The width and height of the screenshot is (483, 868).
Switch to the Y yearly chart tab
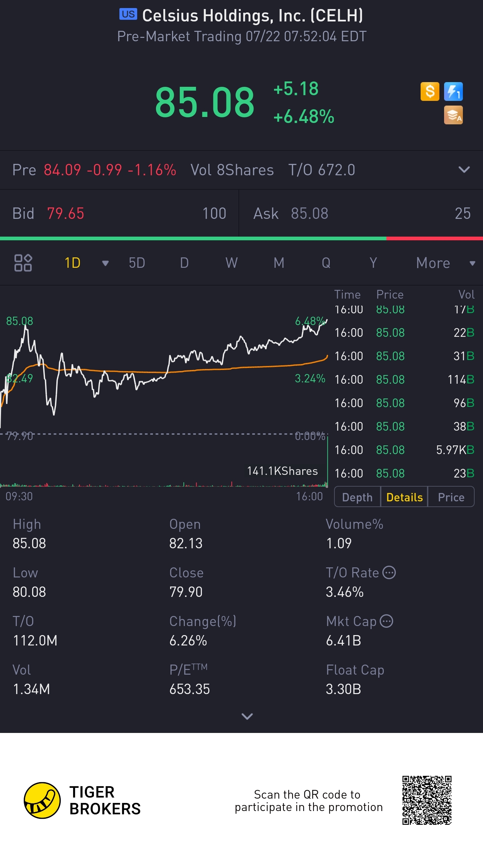[x=373, y=263]
